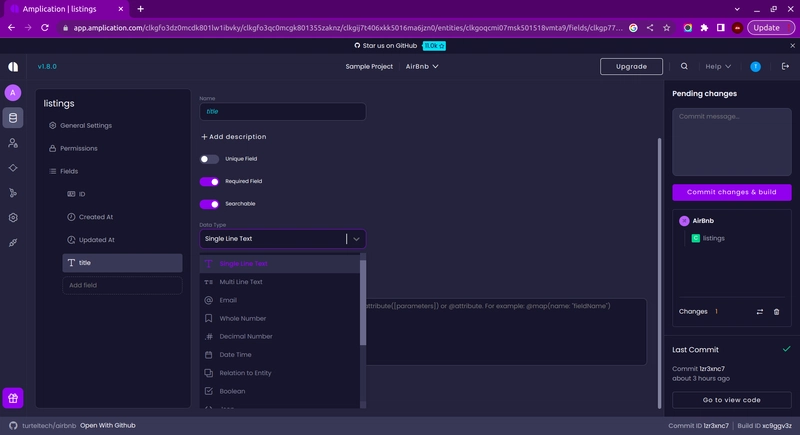The width and height of the screenshot is (800, 435).
Task: Click Go to view code button
Action: (732, 400)
